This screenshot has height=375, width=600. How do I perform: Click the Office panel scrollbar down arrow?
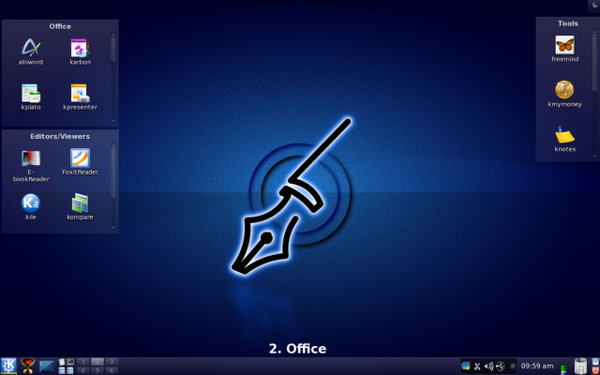(113, 121)
